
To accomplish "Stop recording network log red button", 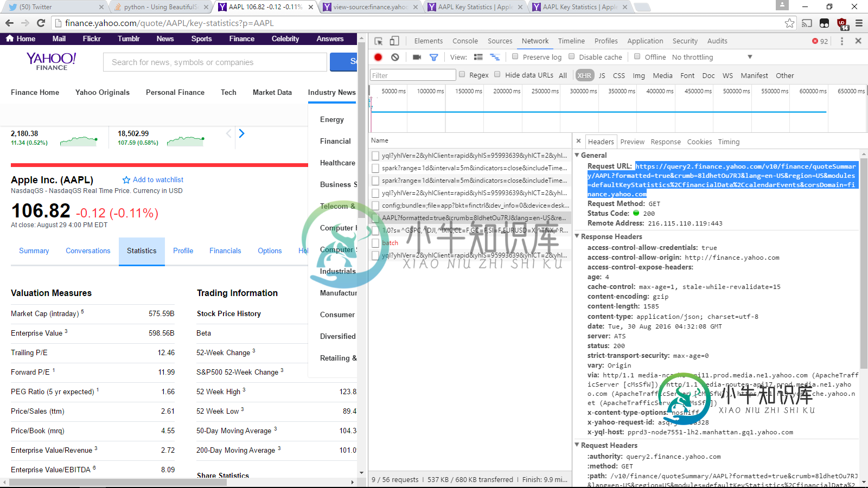I will pos(378,57).
